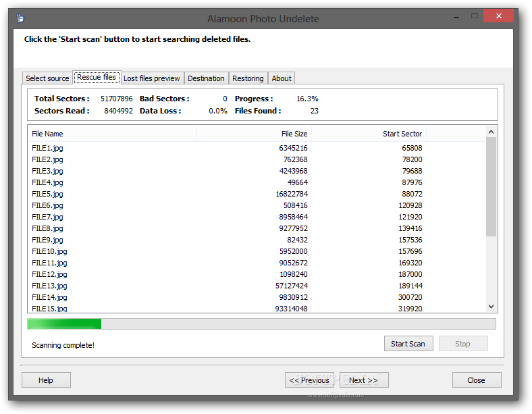The image size is (532, 414).
Task: Click the disabled Stop button
Action: 462,344
